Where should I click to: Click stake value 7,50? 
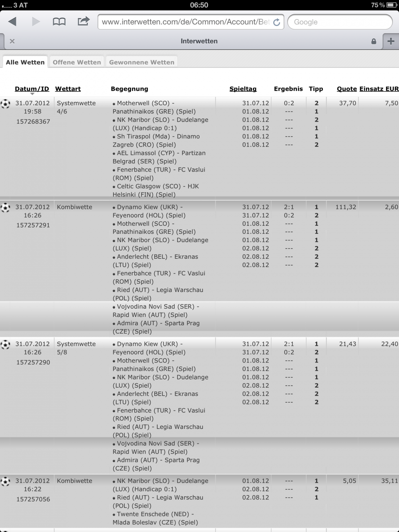(x=391, y=103)
